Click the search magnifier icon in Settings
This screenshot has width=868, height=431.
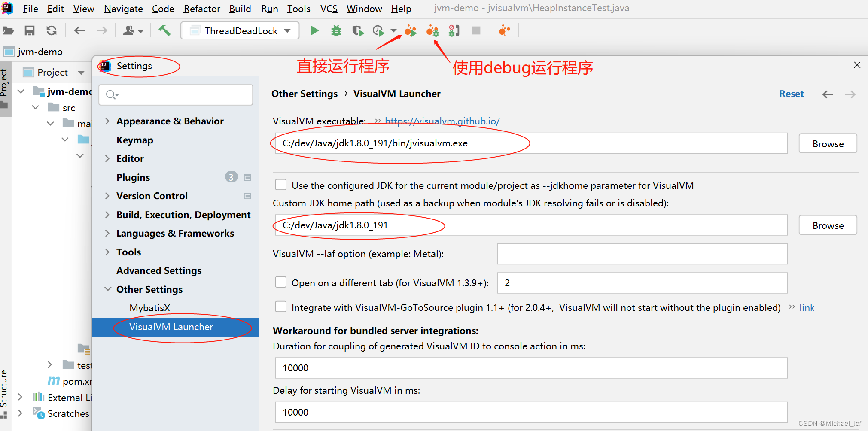pyautogui.click(x=112, y=94)
